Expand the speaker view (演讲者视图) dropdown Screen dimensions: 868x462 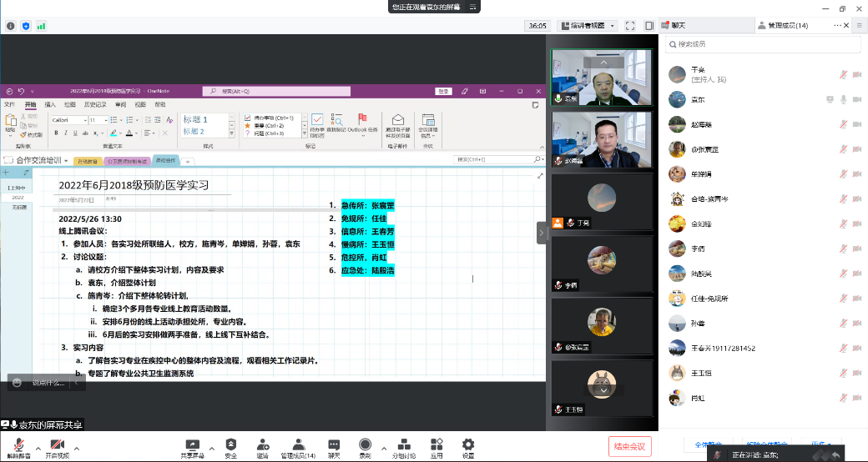587,26
